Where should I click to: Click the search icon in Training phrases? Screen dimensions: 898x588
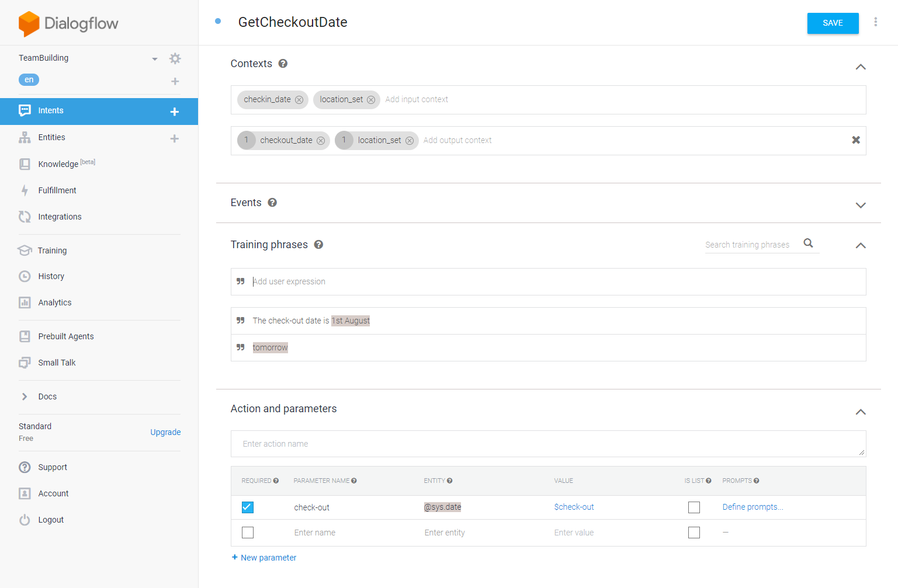coord(808,243)
